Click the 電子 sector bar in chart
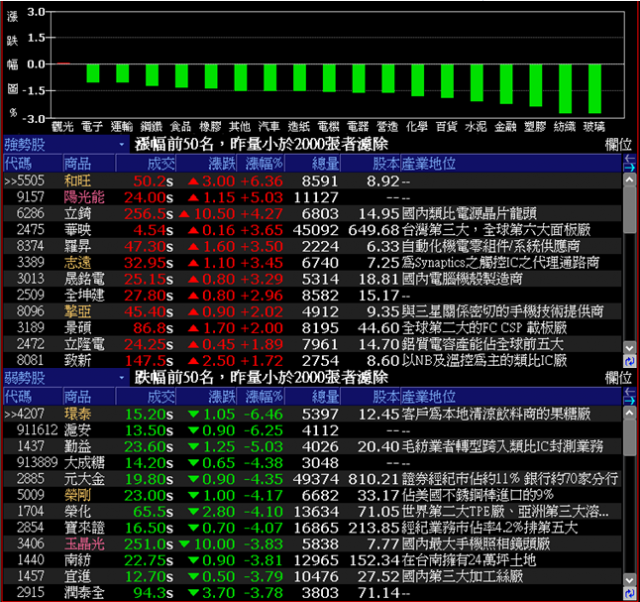This screenshot has height=602, width=640. 93,73
